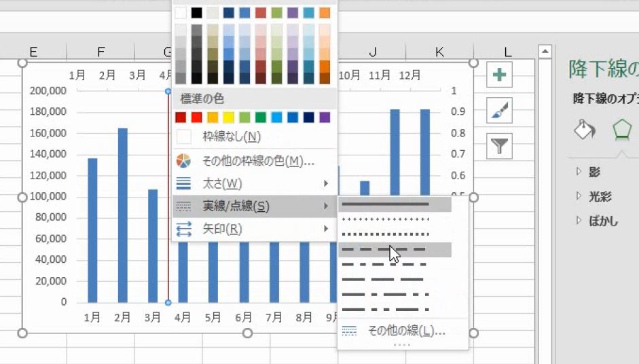Select column K header
Screen dimensions: 639x364
pyautogui.click(x=440, y=52)
